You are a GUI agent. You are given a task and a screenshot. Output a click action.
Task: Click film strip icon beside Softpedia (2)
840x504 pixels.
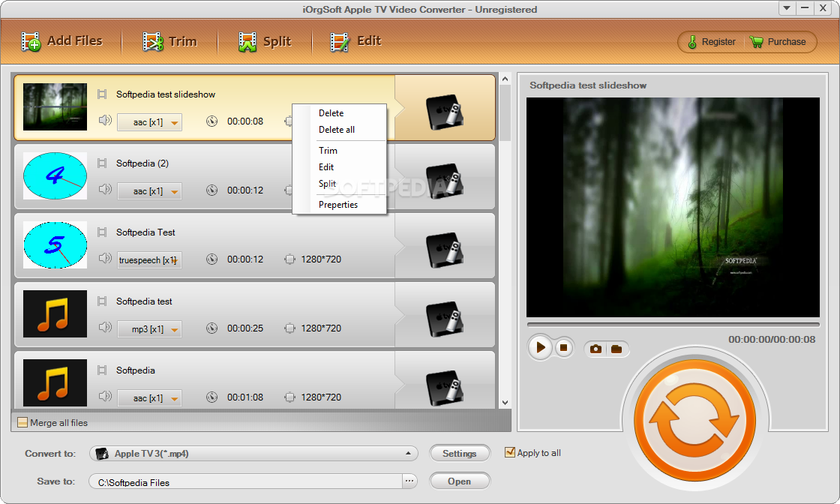(x=102, y=163)
